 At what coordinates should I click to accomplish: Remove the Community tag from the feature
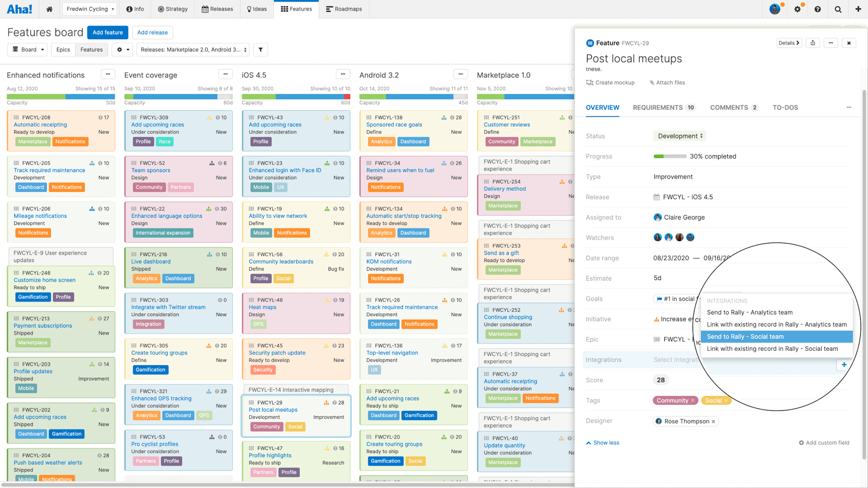coord(693,400)
